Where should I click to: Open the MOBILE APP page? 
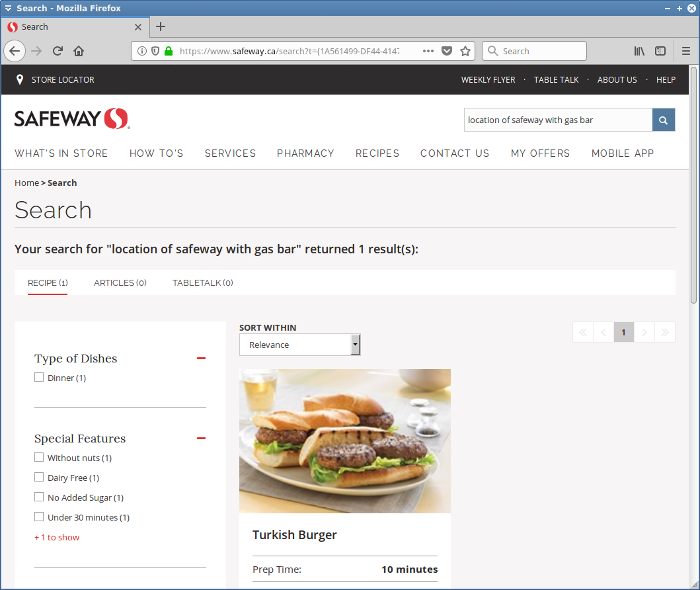(x=622, y=153)
